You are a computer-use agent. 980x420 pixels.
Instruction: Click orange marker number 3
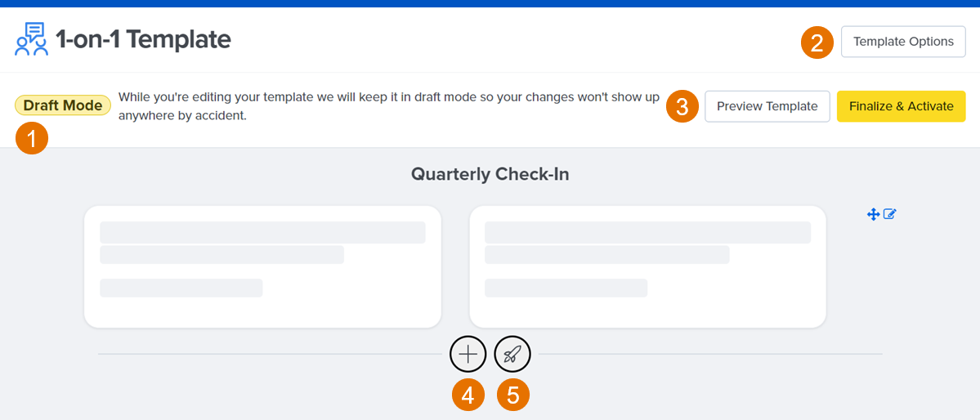pyautogui.click(x=682, y=106)
